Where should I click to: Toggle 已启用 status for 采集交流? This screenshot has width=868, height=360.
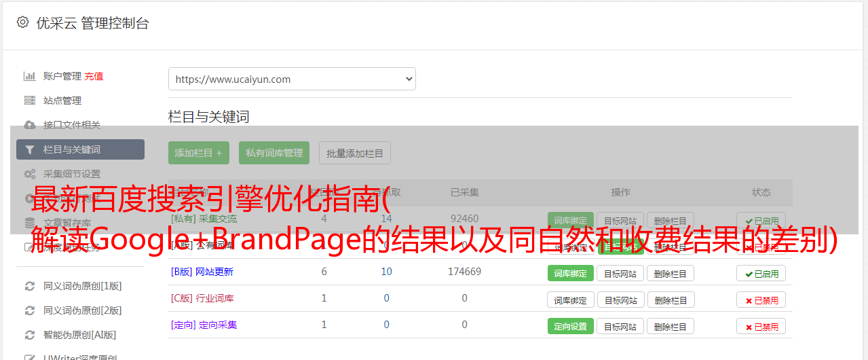[761, 221]
